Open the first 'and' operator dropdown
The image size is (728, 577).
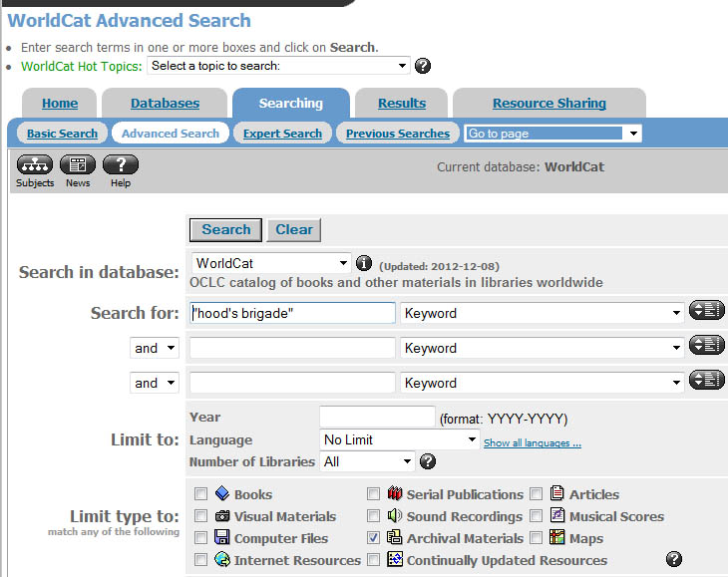tap(155, 348)
